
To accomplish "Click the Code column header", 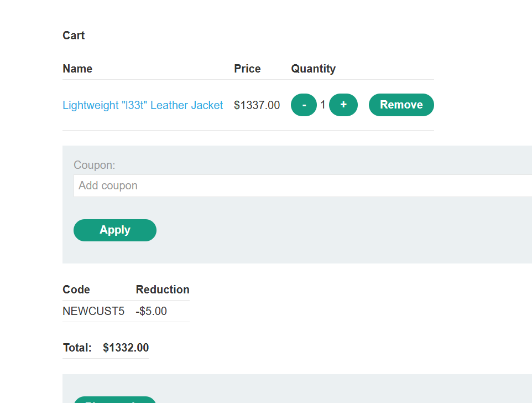I will [76, 290].
